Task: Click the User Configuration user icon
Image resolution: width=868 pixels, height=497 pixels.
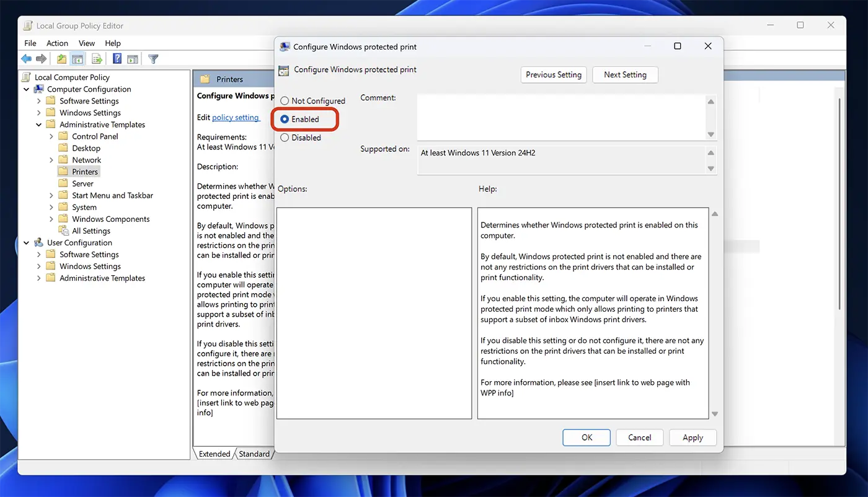Action: (39, 243)
